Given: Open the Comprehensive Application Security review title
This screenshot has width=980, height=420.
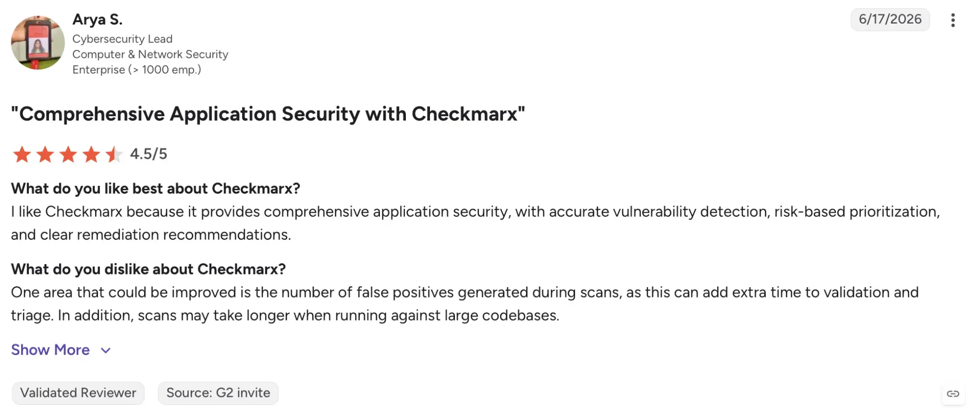Looking at the screenshot, I should click(x=268, y=114).
